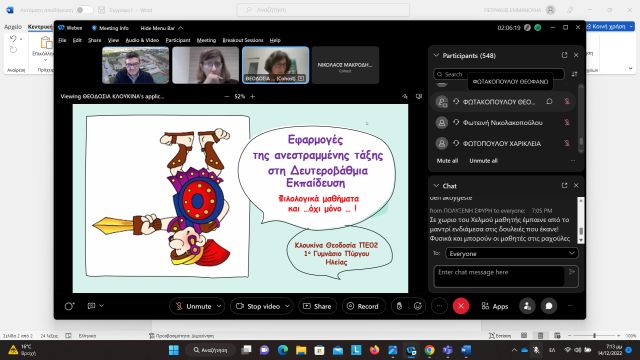Open the Layout options button in control bar
Image resolution: width=640 pixels, height=360 pixels.
(96, 306)
